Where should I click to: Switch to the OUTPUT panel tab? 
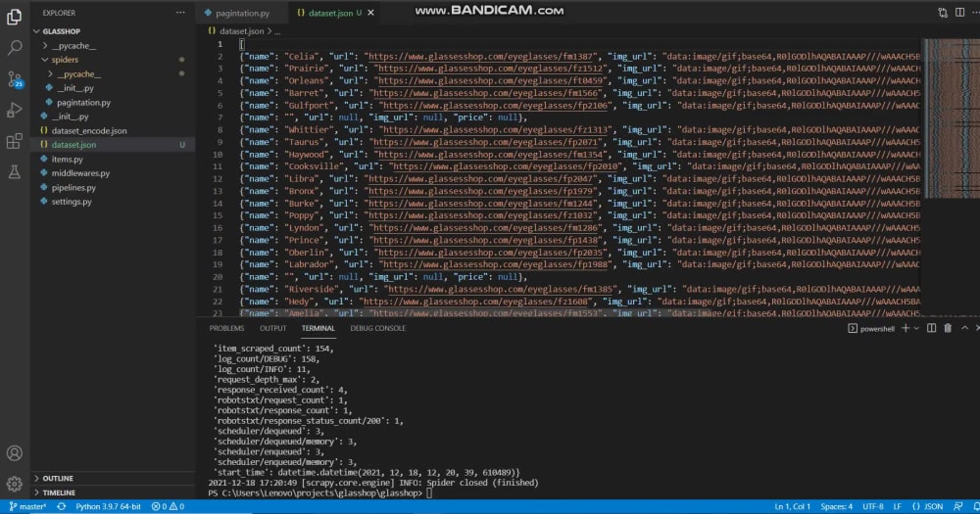point(272,328)
